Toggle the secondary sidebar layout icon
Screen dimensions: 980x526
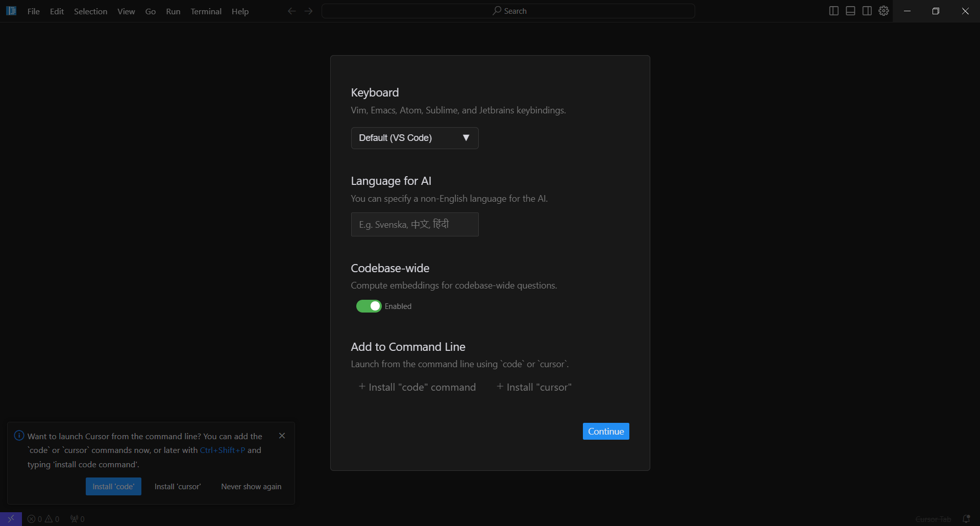pyautogui.click(x=867, y=11)
